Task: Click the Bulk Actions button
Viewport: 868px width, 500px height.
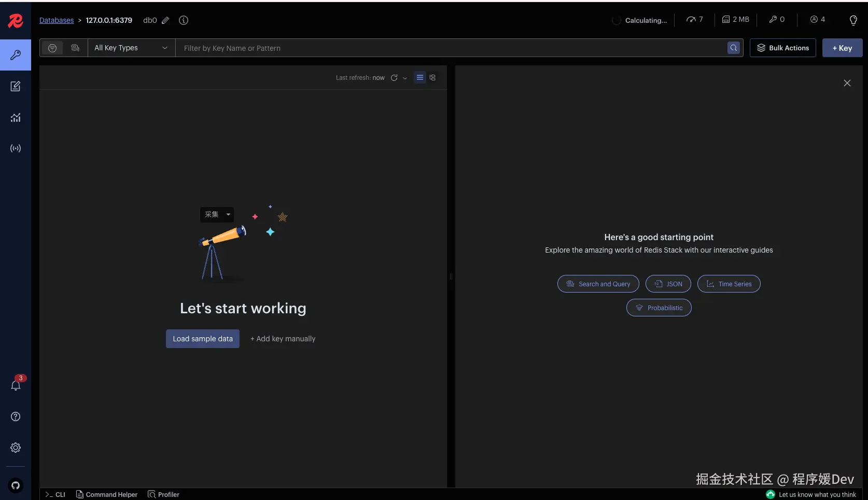Action: pyautogui.click(x=783, y=48)
